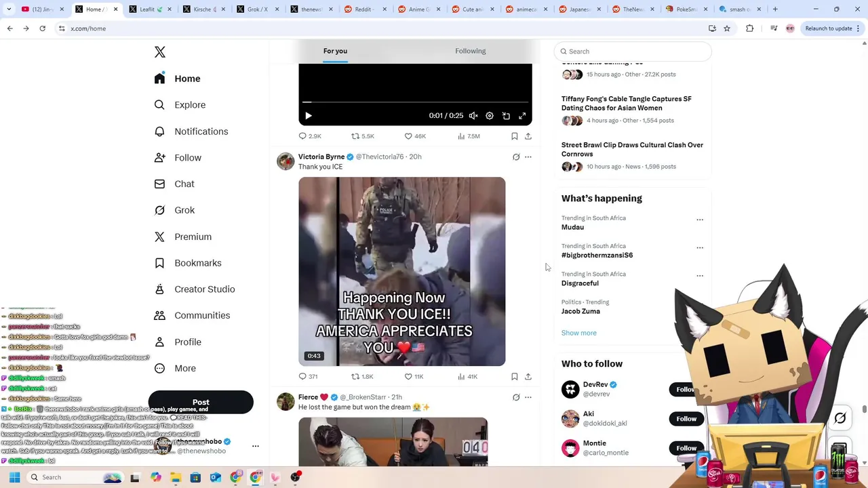Open more options on Victoria Byrne's post
Viewport: 868px width, 488px height.
tap(528, 157)
